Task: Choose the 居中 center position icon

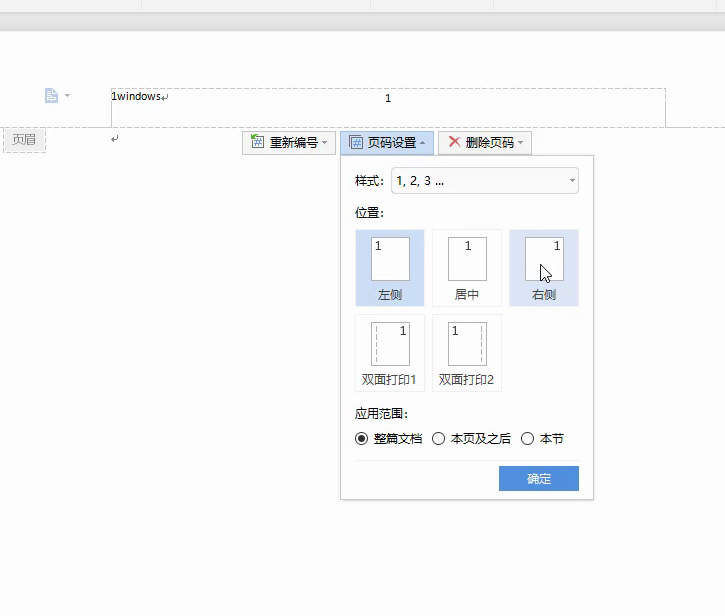Action: tap(467, 259)
